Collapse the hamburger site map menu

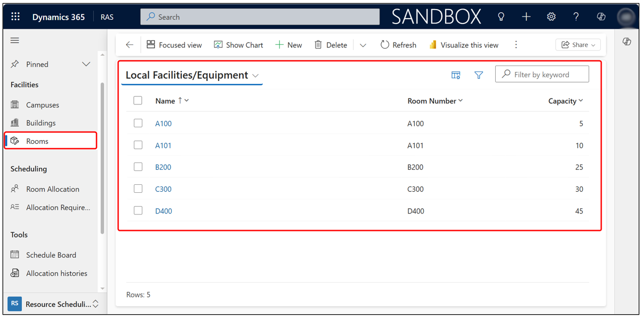[x=15, y=40]
